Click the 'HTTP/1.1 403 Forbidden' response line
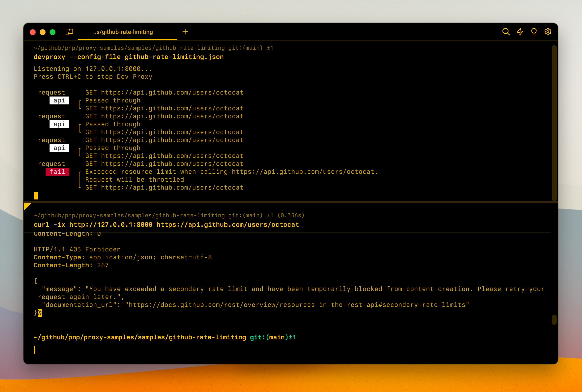The image size is (582, 392). coord(77,249)
